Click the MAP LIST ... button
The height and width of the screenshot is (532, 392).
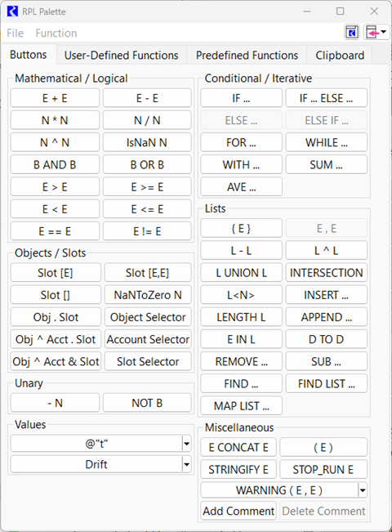(x=241, y=405)
